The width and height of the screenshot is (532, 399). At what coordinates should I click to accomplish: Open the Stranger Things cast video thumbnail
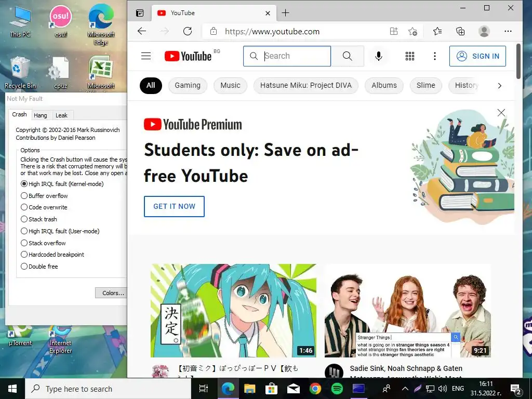click(x=407, y=311)
